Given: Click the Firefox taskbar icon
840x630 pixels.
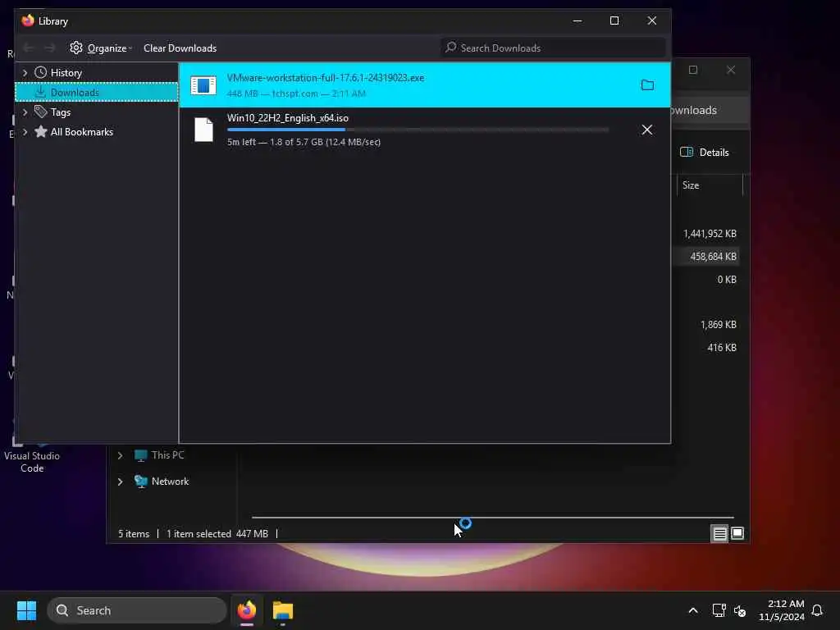Looking at the screenshot, I should [247, 610].
